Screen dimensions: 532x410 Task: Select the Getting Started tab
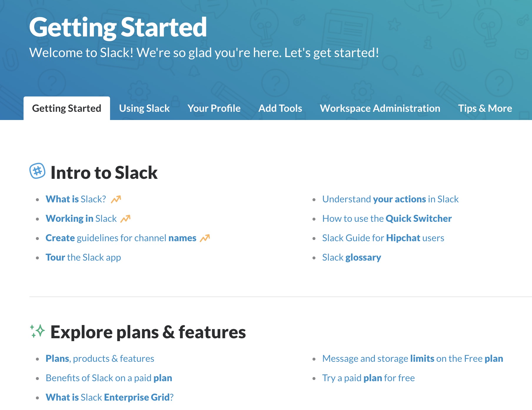pyautogui.click(x=66, y=108)
